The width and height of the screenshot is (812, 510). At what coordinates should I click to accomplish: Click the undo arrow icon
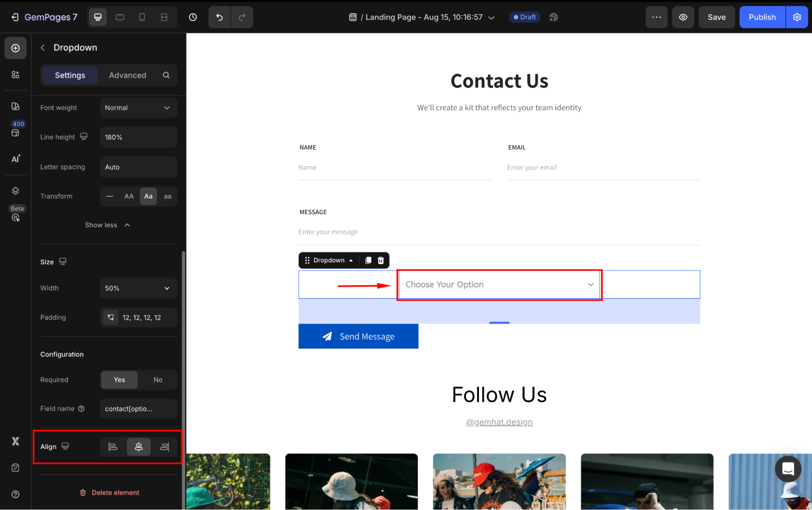point(219,17)
